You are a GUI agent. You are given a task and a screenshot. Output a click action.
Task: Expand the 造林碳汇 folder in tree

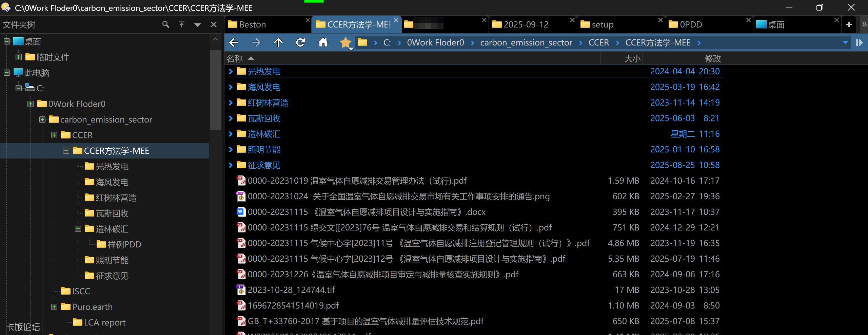[78, 229]
